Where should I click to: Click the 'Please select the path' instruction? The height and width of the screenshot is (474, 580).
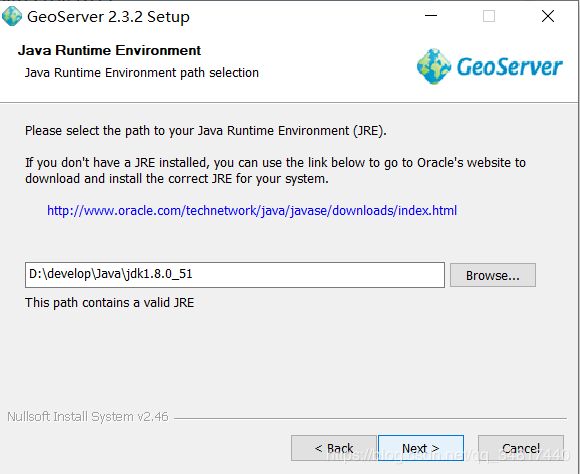(x=206, y=131)
